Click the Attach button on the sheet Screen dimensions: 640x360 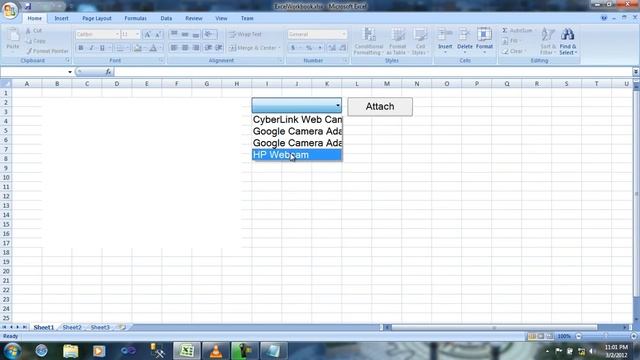380,107
